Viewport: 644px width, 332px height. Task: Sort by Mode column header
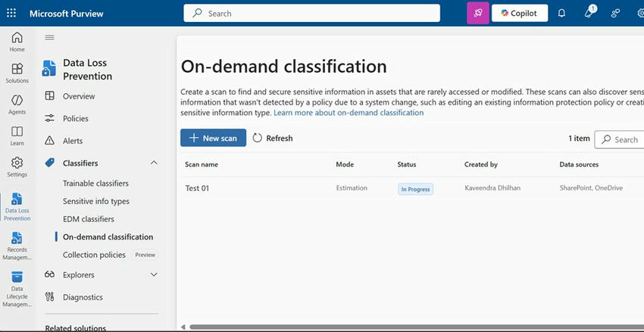click(345, 164)
